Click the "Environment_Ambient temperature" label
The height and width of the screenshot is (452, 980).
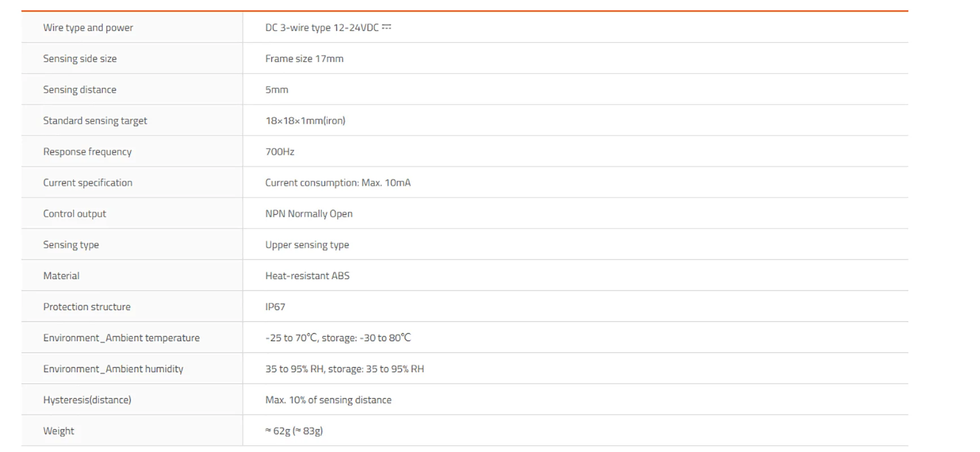(x=121, y=338)
